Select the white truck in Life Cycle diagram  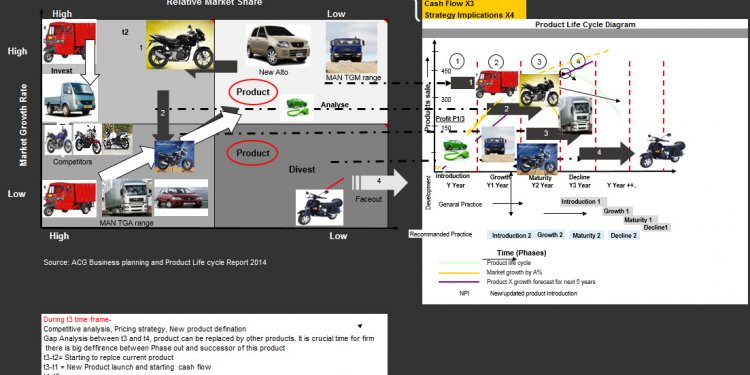pos(576,115)
